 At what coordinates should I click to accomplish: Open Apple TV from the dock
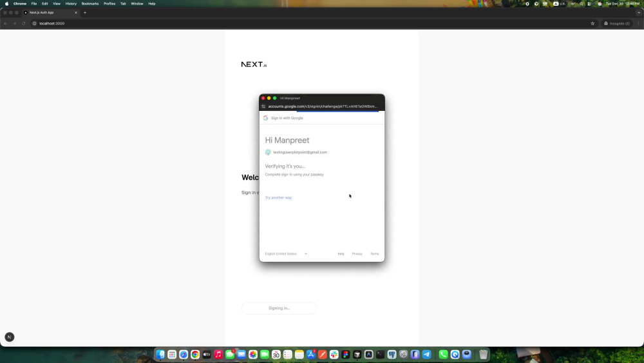[207, 355]
